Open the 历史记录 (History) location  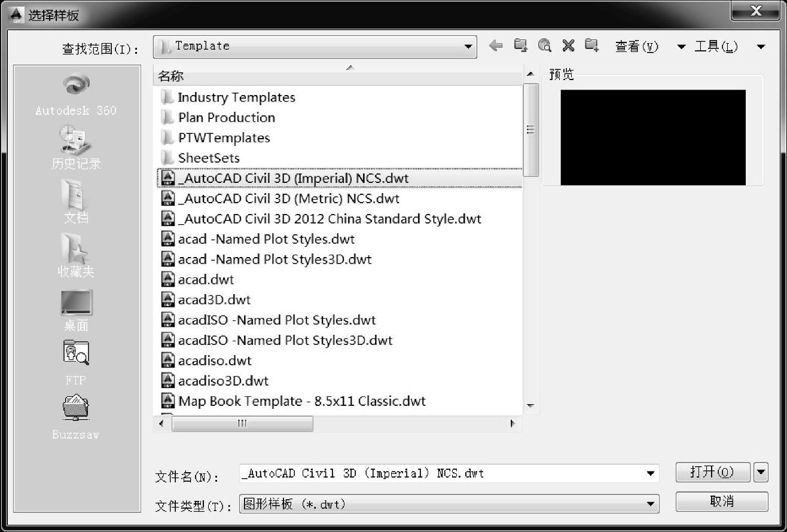76,147
